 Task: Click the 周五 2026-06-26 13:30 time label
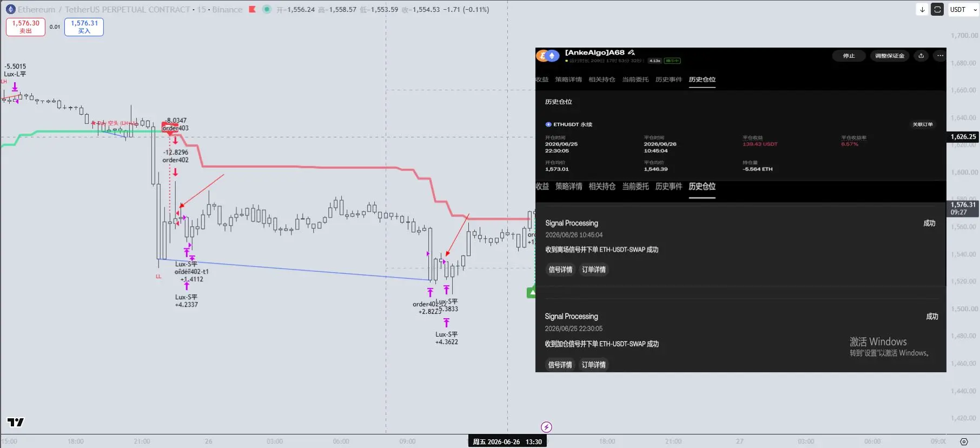507,442
